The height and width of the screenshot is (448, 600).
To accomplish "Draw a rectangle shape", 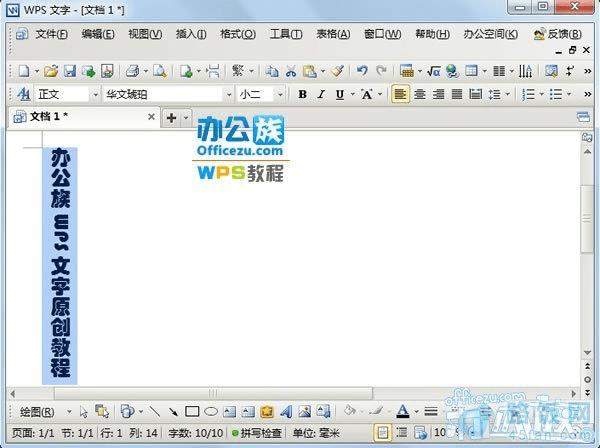I will 192,412.
